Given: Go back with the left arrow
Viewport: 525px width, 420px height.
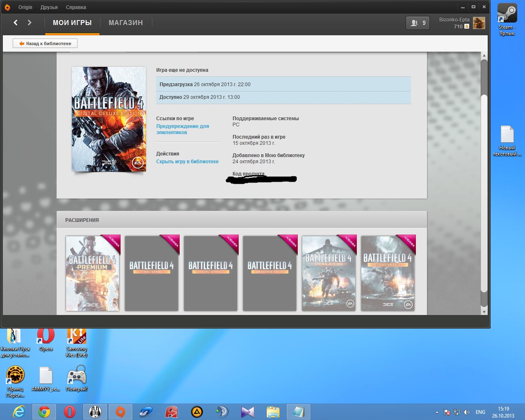Looking at the screenshot, I should tap(16, 23).
